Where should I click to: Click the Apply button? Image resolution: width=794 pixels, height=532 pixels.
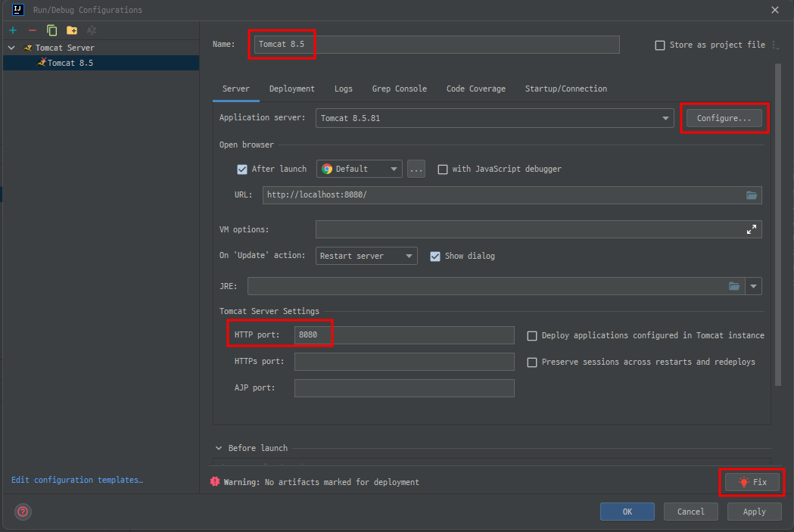click(x=754, y=512)
